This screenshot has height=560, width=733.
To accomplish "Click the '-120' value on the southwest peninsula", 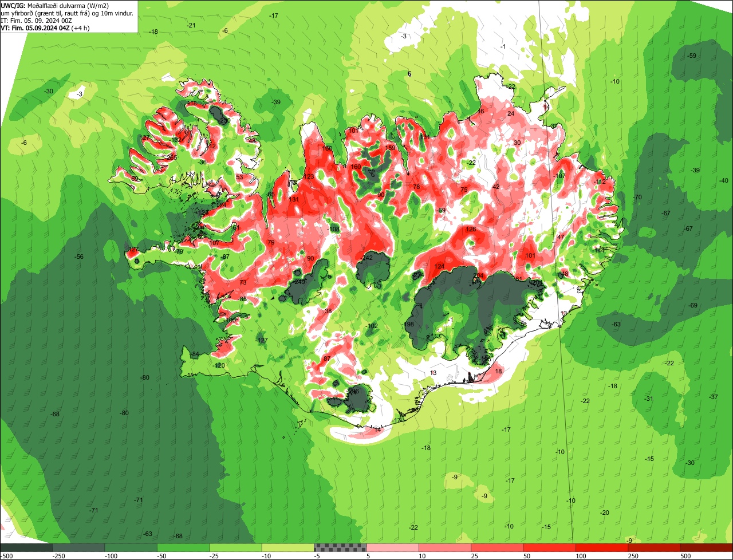I will [x=219, y=365].
